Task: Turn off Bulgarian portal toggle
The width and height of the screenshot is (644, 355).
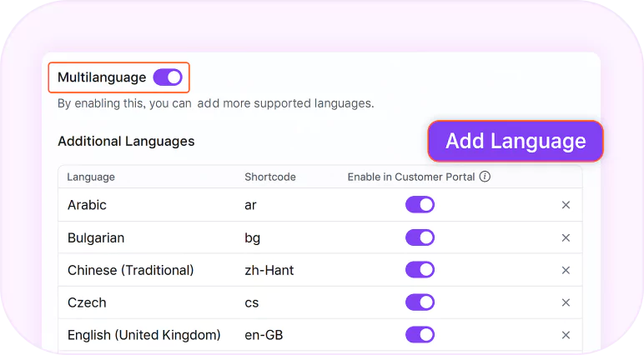Action: (x=420, y=237)
